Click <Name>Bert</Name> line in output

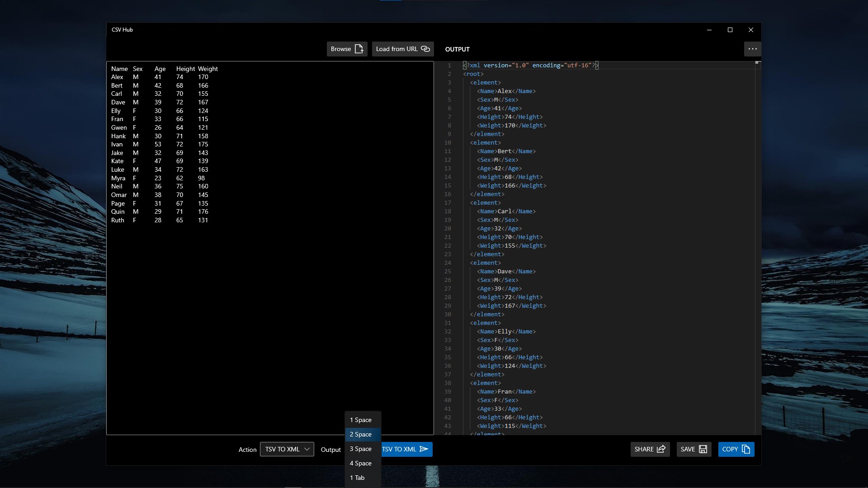[506, 151]
